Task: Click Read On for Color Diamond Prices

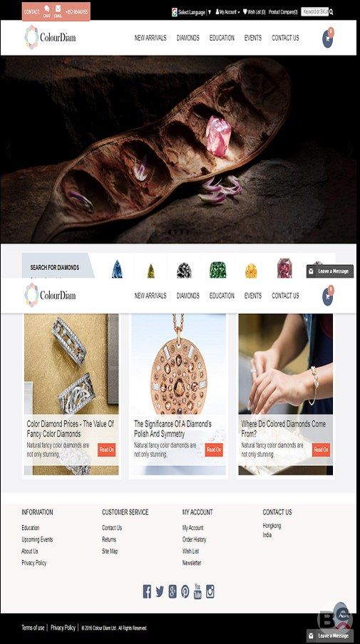Action: (107, 450)
